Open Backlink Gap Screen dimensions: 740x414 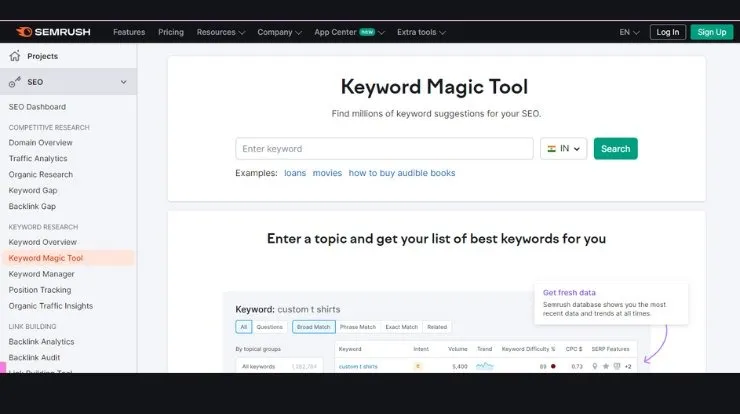[x=32, y=206]
